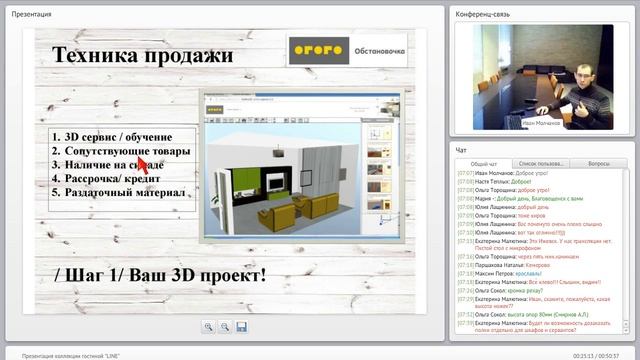Click the Презентация panel header

coord(31,14)
